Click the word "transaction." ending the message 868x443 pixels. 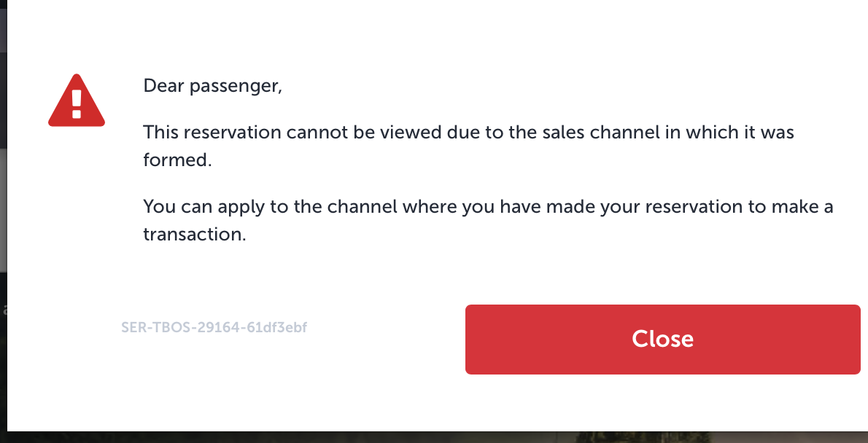tap(195, 235)
